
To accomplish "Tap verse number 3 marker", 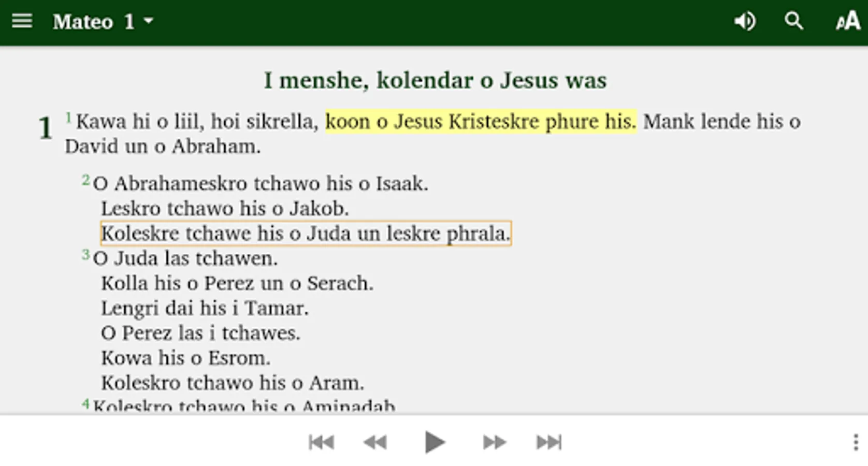I will [85, 254].
